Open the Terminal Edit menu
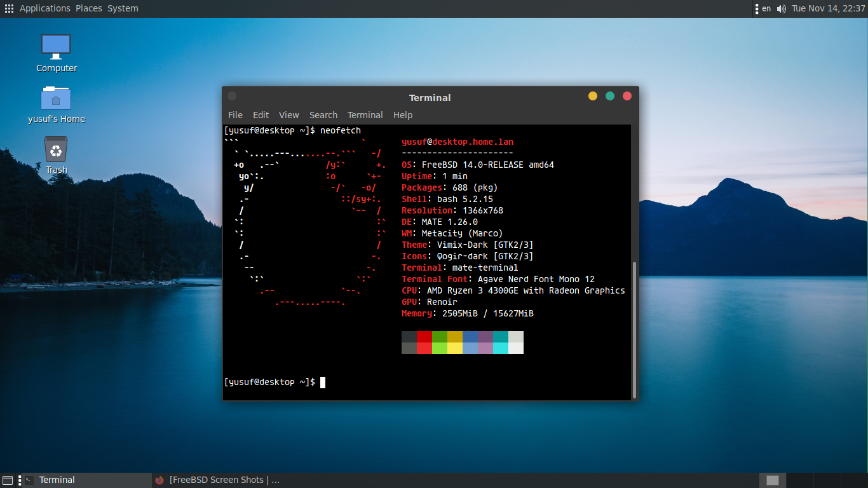 (x=261, y=115)
